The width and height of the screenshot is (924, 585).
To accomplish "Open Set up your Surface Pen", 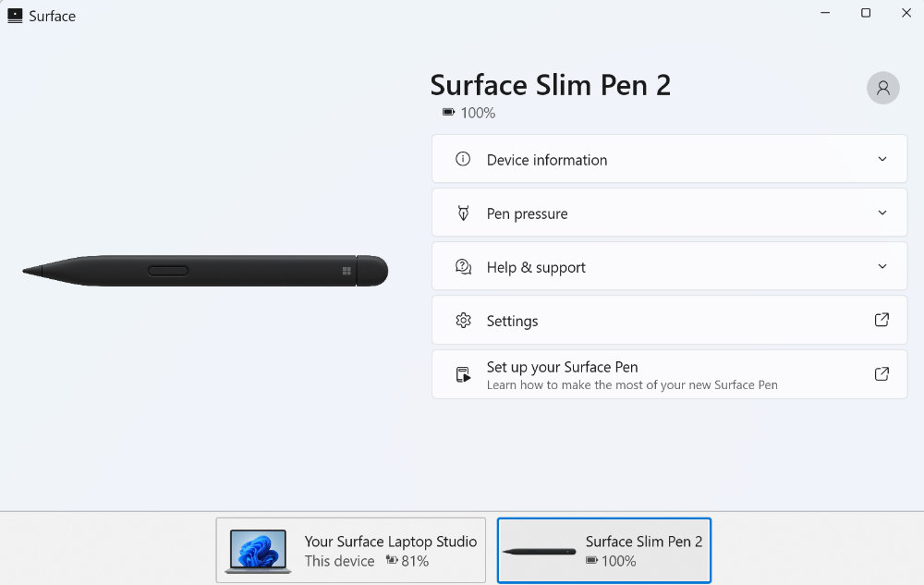I will tap(669, 374).
